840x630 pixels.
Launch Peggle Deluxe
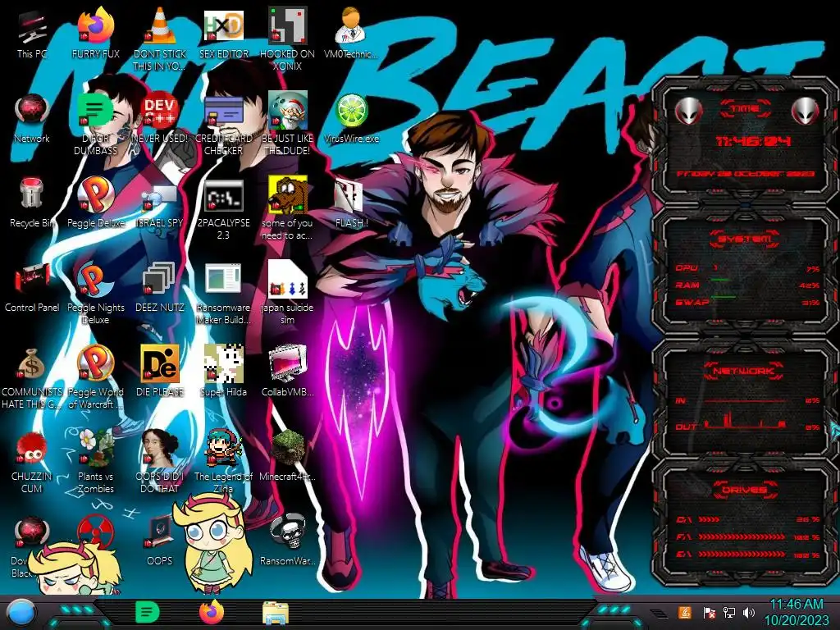coord(95,203)
